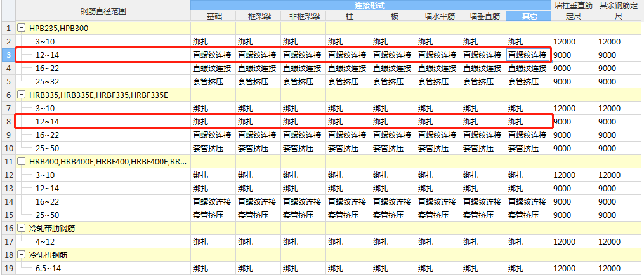The width and height of the screenshot is (644, 275).
Task: Click 框架梁 绑扎 cell in row 7
Action: tap(258, 109)
